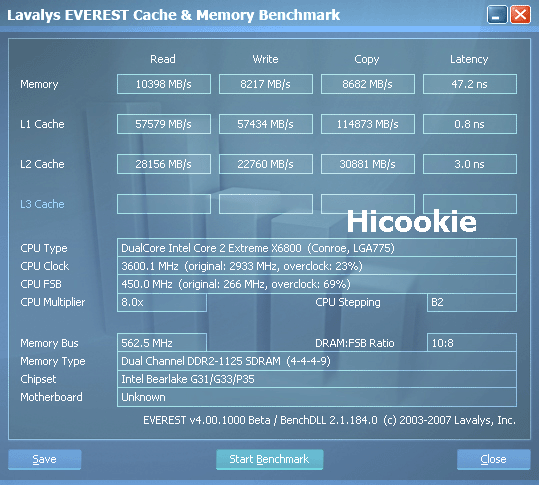Click the Save button
The image size is (539, 485).
coord(45,459)
